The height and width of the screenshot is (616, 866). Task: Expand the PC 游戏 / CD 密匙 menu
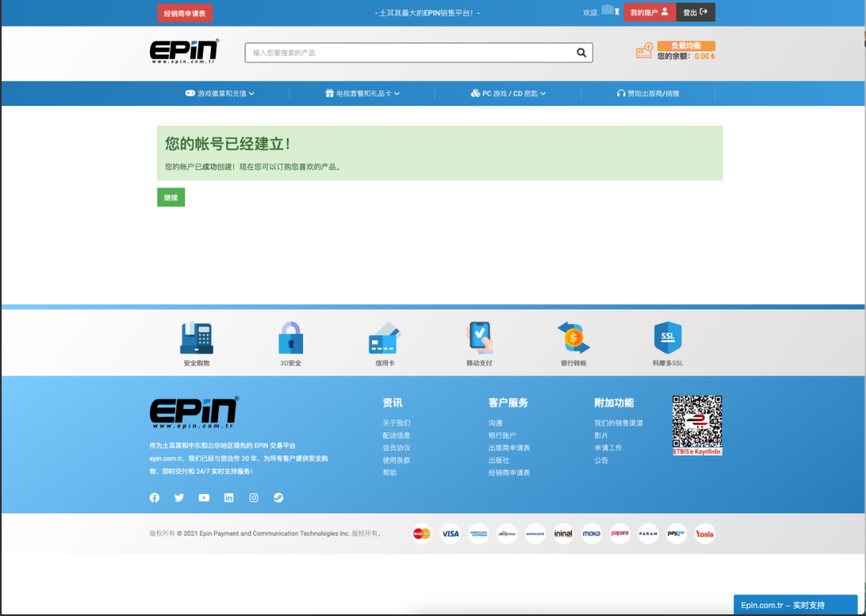pyautogui.click(x=508, y=93)
